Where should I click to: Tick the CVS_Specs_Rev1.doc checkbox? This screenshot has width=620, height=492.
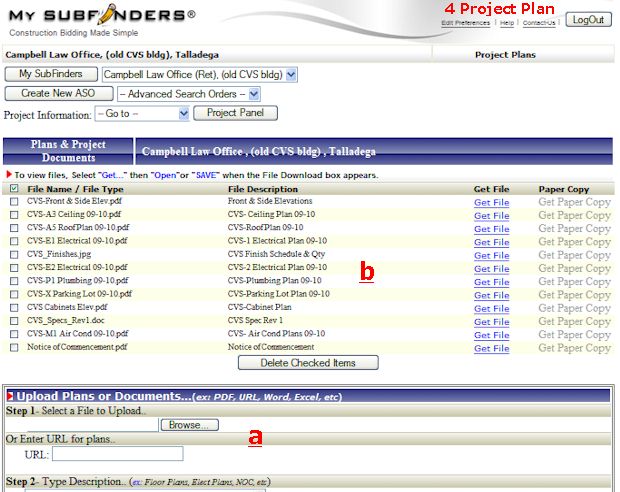14,321
